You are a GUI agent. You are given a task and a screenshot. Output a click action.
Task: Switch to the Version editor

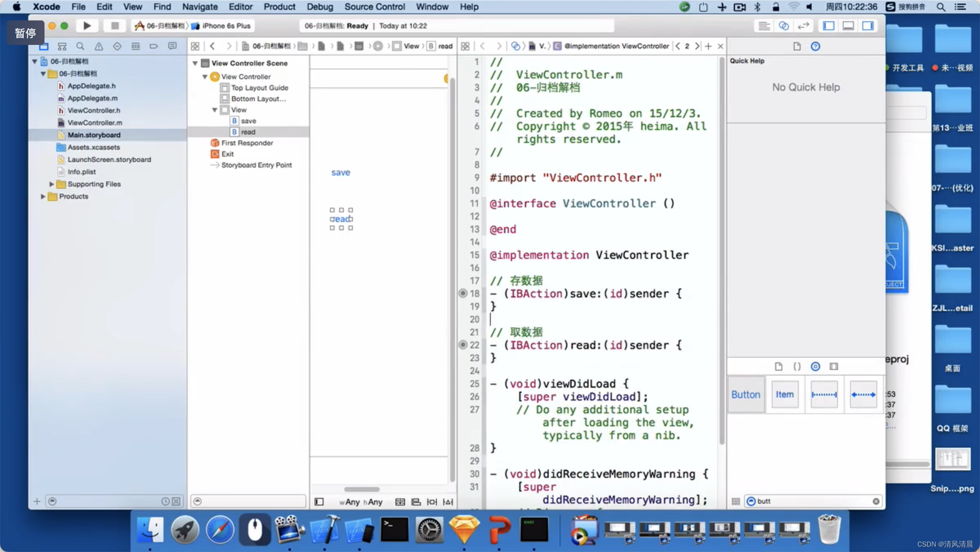[803, 26]
